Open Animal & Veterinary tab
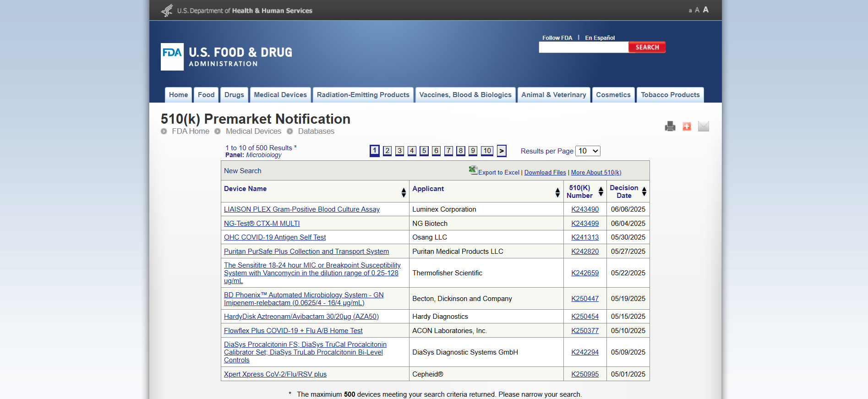Viewport: 868px width, 399px height. [x=554, y=95]
